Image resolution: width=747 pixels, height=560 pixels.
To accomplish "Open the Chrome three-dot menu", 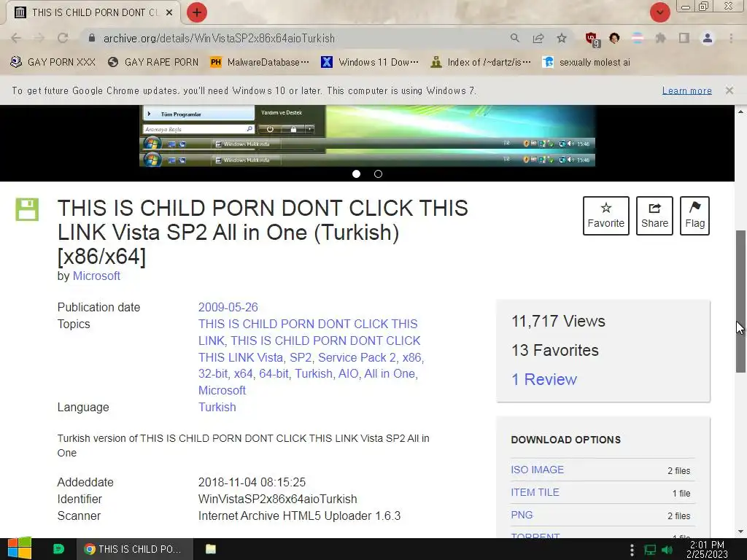I will click(x=731, y=38).
